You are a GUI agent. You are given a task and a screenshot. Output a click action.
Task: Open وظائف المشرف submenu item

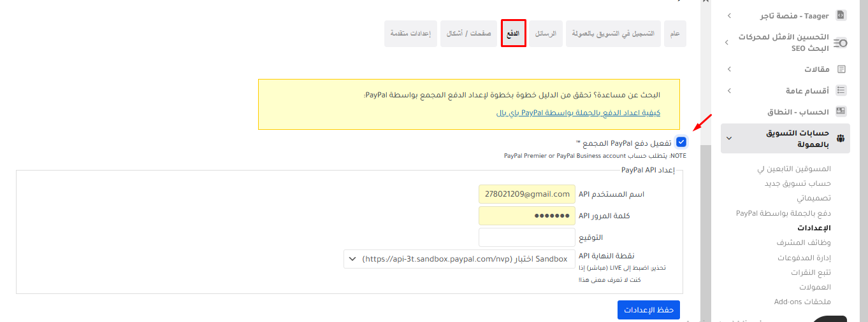point(804,242)
